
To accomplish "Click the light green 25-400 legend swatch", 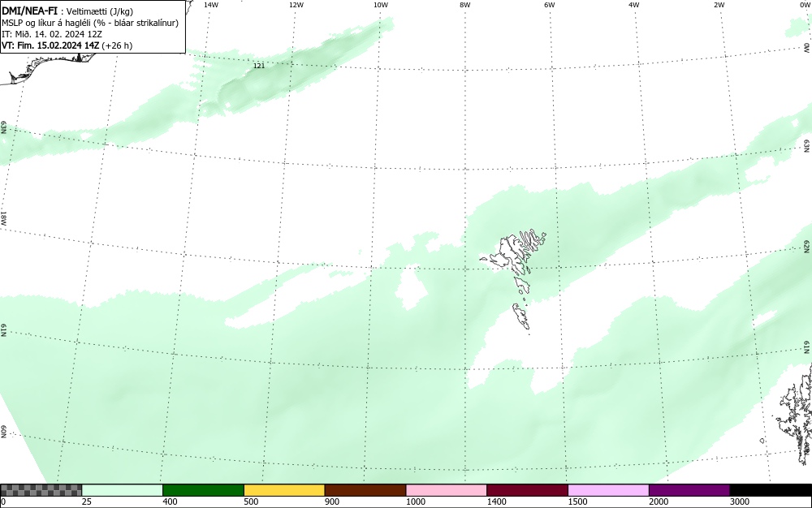I will coord(123,490).
